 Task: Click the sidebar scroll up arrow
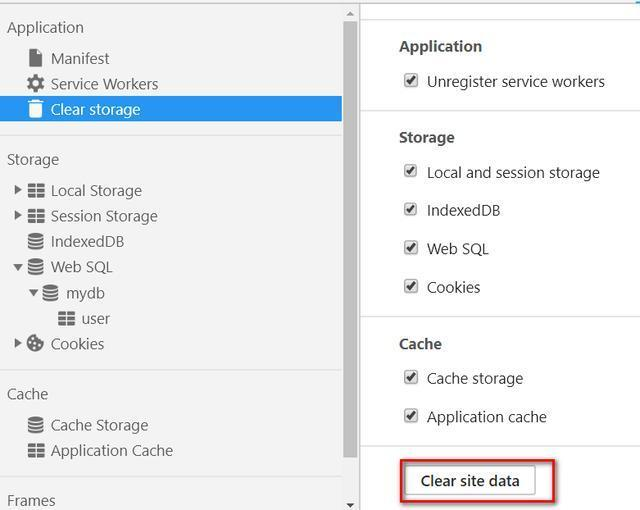(x=350, y=14)
